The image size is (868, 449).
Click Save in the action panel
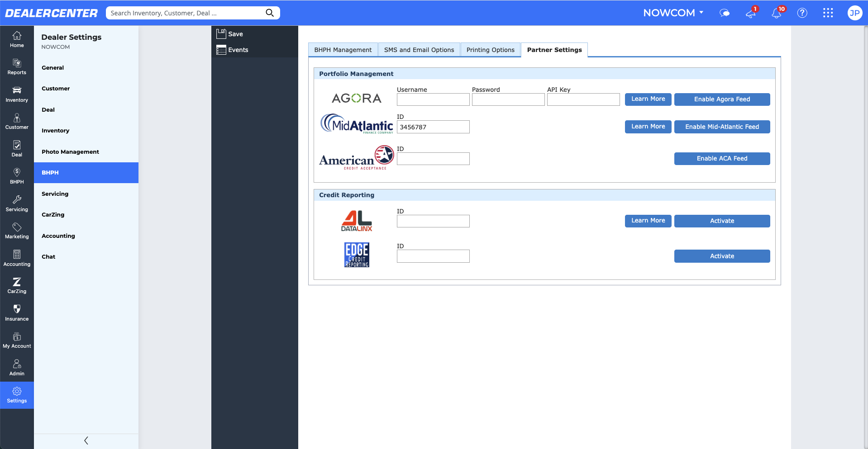point(230,34)
